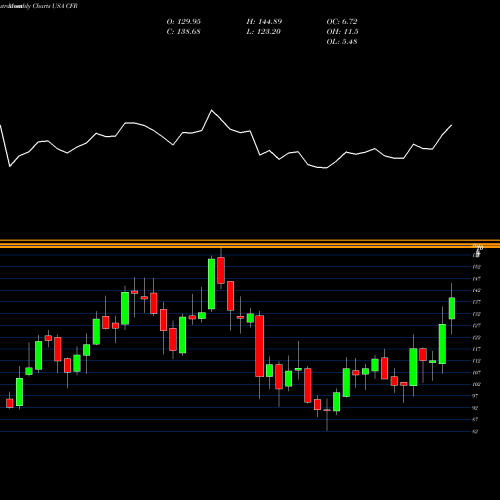The height and width of the screenshot is (500, 500).
Task: Select the open value O: 129.95
Action: tap(184, 22)
